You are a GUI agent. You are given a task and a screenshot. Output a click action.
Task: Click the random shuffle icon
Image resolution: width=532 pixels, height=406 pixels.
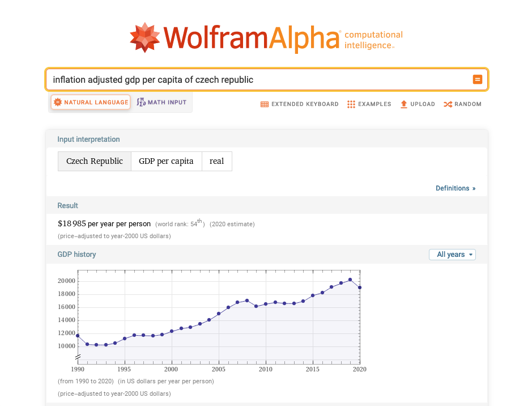pyautogui.click(x=448, y=104)
